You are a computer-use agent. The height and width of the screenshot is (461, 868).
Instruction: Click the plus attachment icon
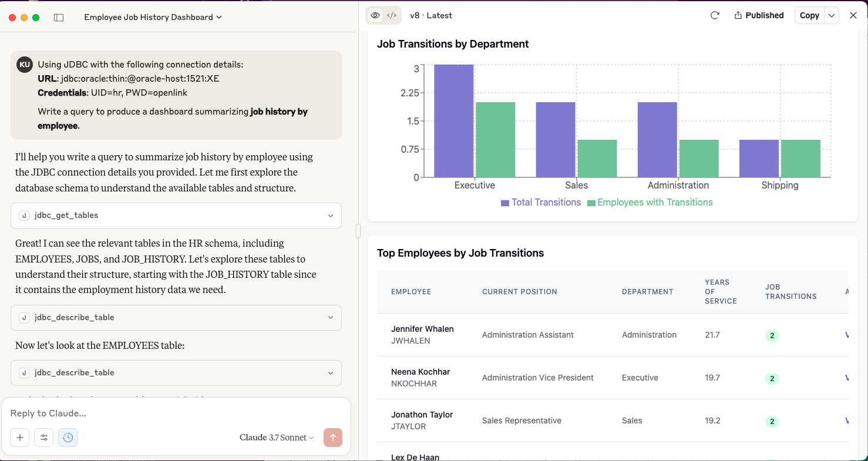(19, 438)
